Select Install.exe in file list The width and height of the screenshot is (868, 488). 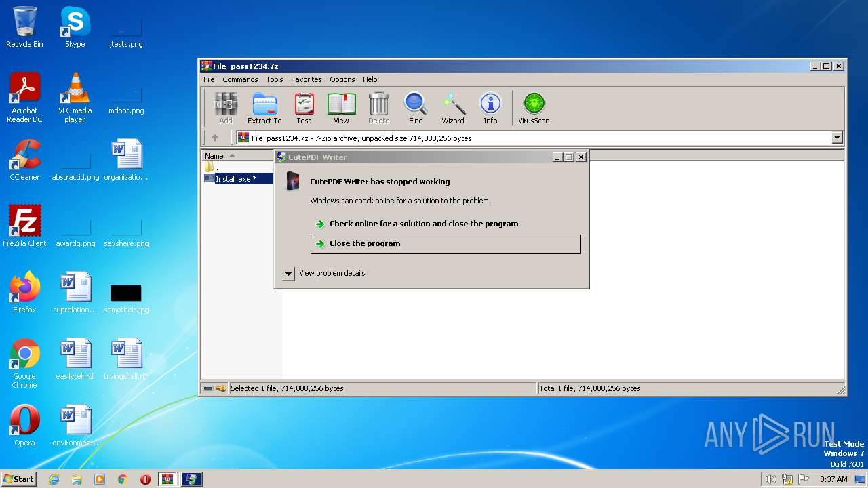click(x=237, y=179)
